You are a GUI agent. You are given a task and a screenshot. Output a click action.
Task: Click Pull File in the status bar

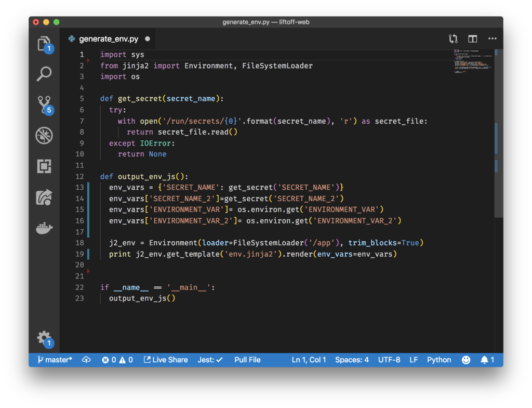coord(247,360)
